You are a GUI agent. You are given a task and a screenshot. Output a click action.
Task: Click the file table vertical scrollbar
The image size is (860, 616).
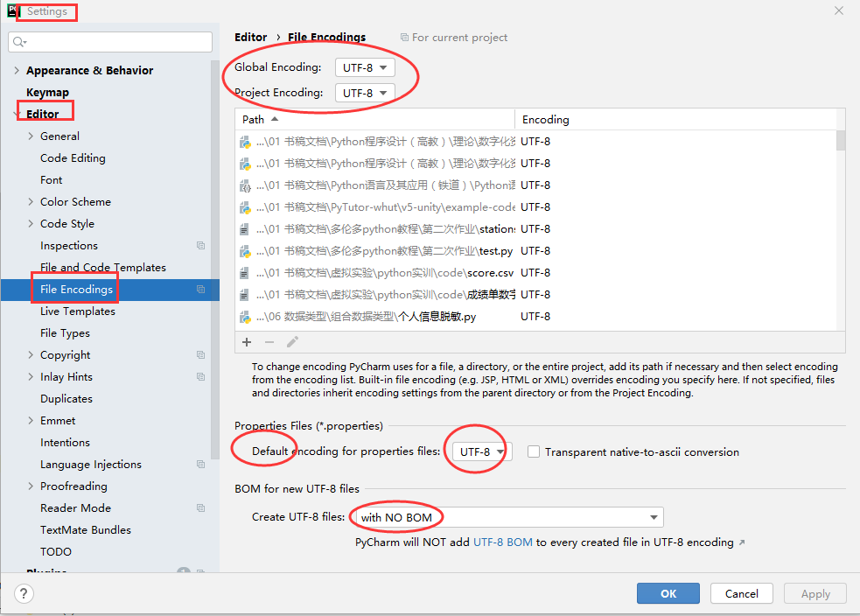coord(841,140)
